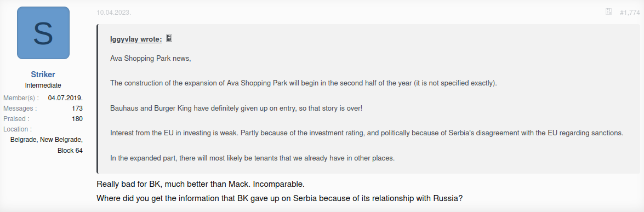Click the 'Intermediate' user title
This screenshot has width=644, height=212.
pyautogui.click(x=43, y=85)
